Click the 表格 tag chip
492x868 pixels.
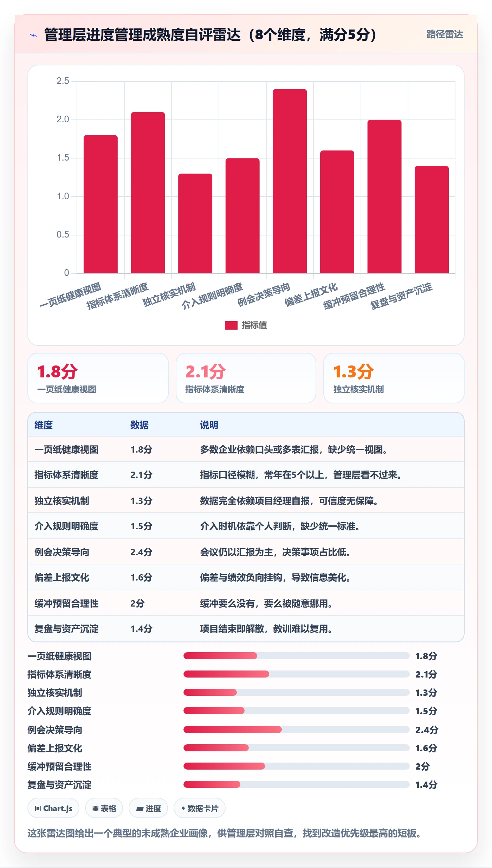click(104, 808)
